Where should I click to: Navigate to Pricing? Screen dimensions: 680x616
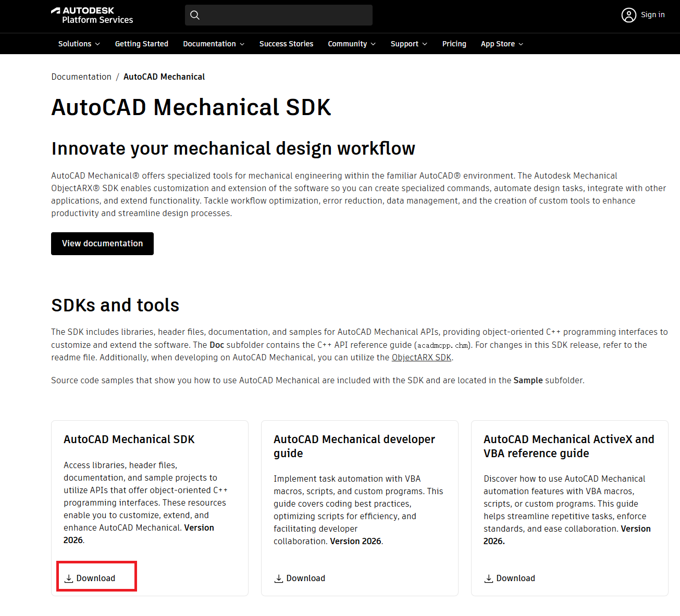pyautogui.click(x=454, y=44)
